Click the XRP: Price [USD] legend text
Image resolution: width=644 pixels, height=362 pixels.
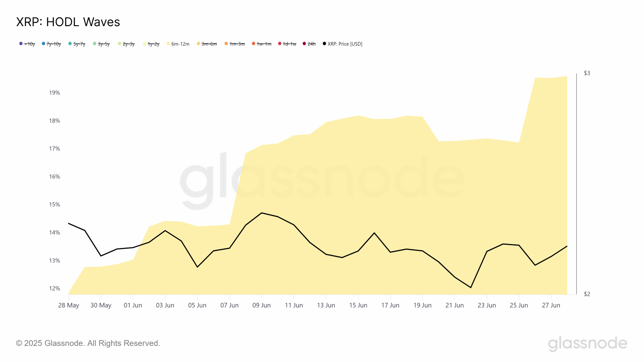pos(345,44)
